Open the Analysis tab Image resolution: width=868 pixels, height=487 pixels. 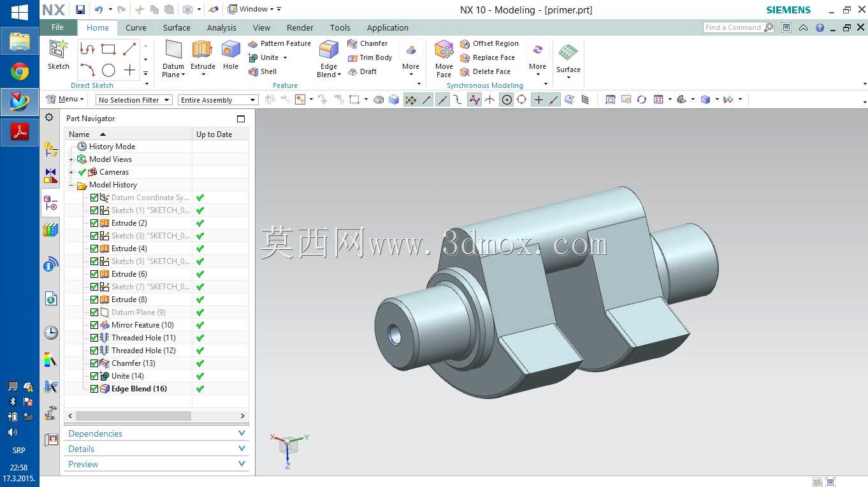(222, 27)
